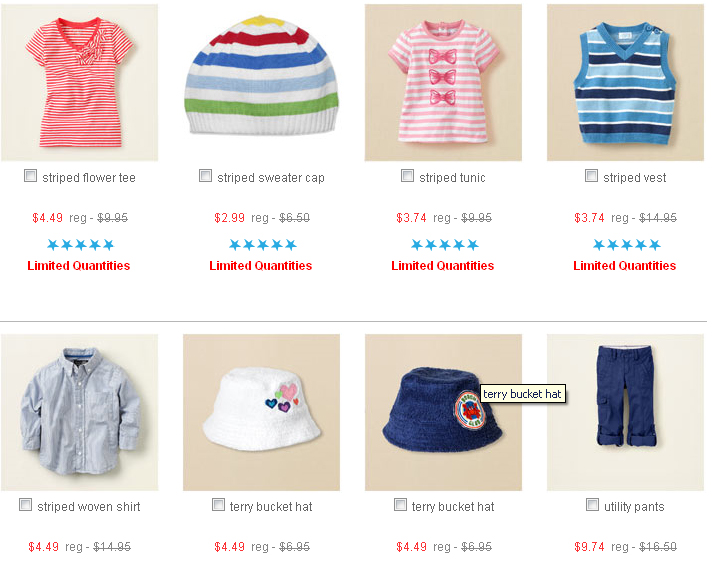Tick the utility pants checkbox

[x=592, y=505]
